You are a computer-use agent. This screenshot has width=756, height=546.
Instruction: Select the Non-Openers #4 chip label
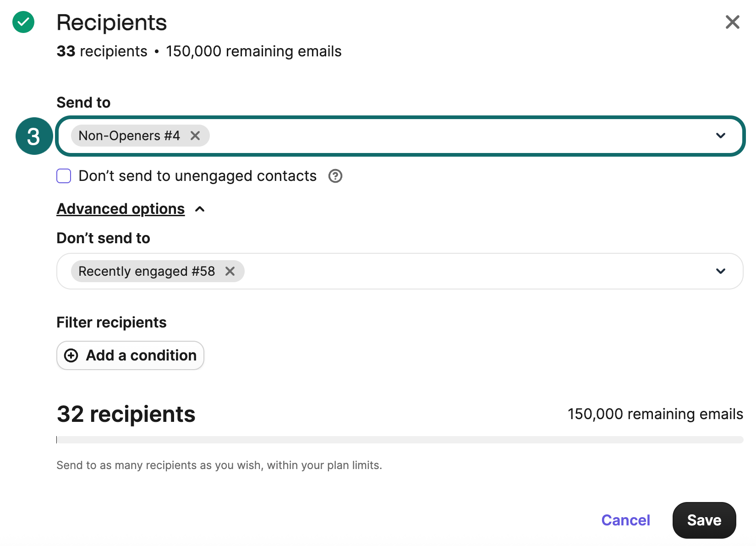point(129,136)
